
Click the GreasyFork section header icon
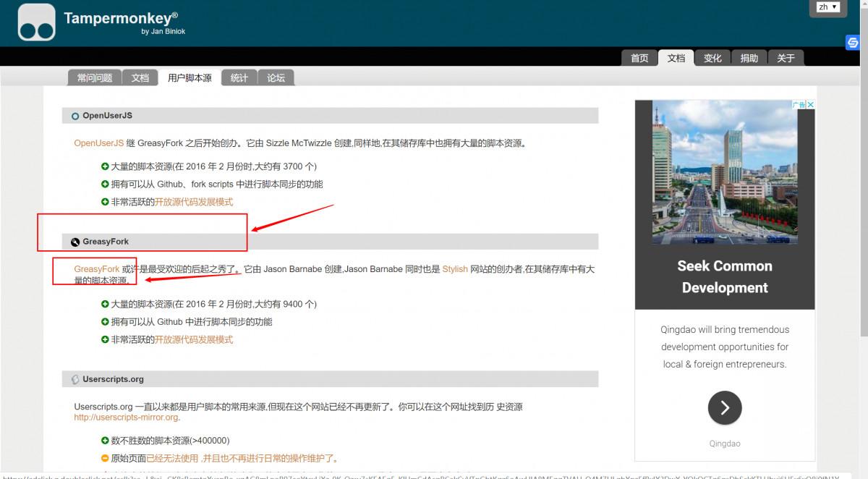75,242
